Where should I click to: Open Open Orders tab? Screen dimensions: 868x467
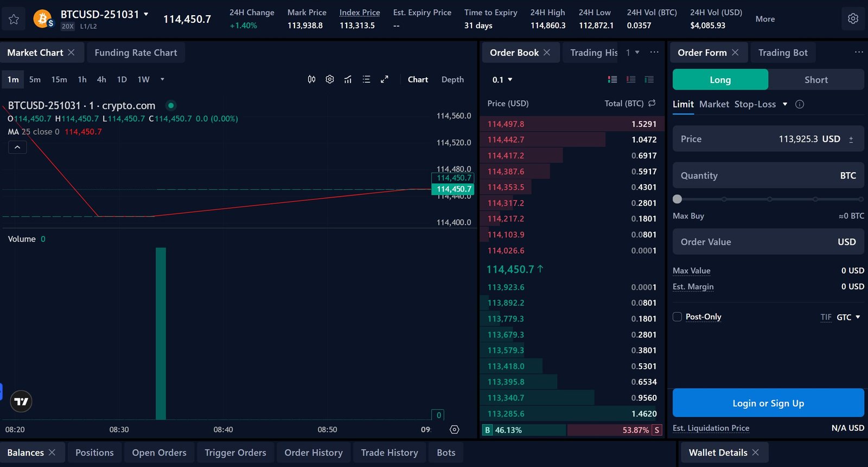pyautogui.click(x=159, y=452)
